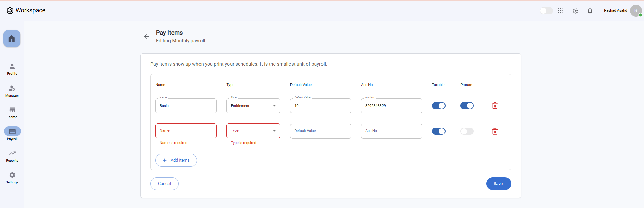Focus the empty Name input field

(186, 131)
